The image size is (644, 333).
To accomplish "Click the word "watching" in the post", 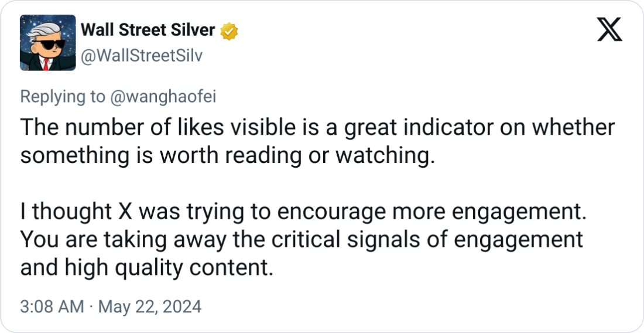I will click(394, 157).
